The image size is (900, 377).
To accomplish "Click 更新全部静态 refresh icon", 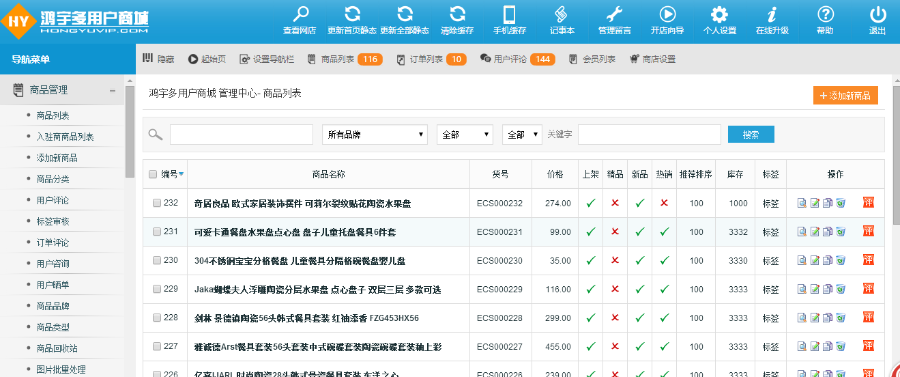I will pos(405,14).
